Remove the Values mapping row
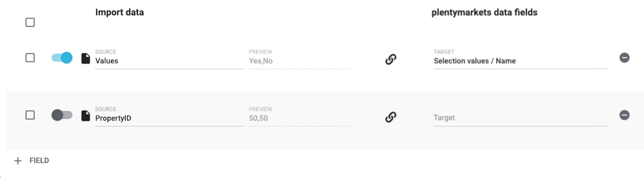 click(x=624, y=58)
